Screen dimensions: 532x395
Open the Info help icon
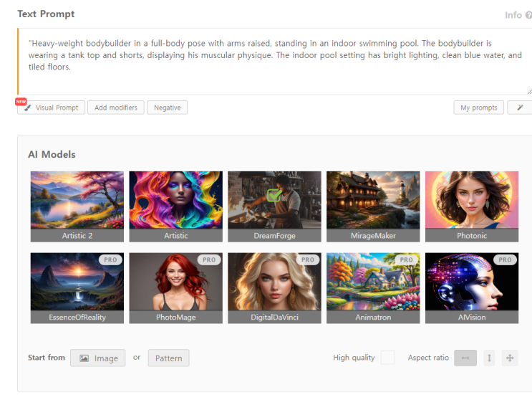[x=528, y=15]
